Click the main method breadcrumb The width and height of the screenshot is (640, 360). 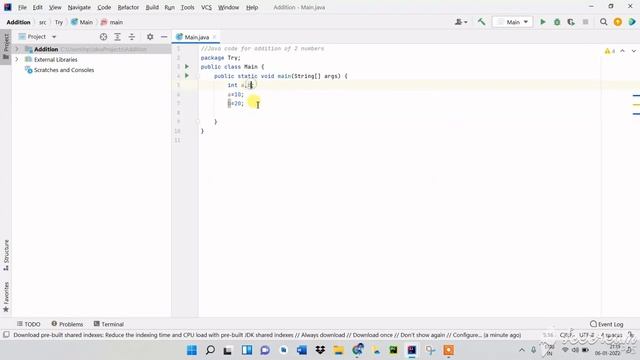click(x=112, y=22)
